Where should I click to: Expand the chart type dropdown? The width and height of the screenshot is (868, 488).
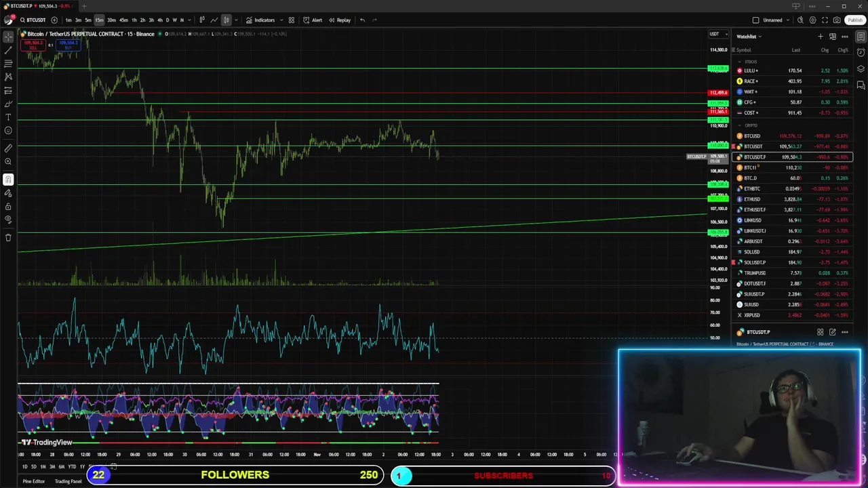coord(236,20)
